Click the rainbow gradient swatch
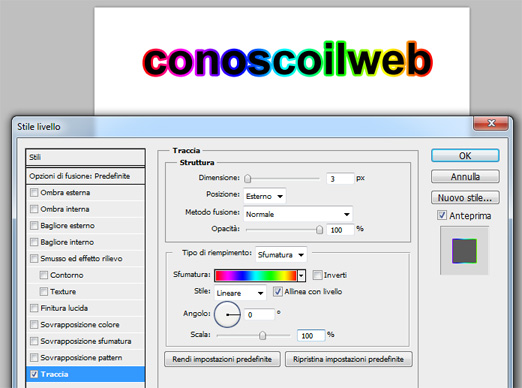 click(x=256, y=275)
